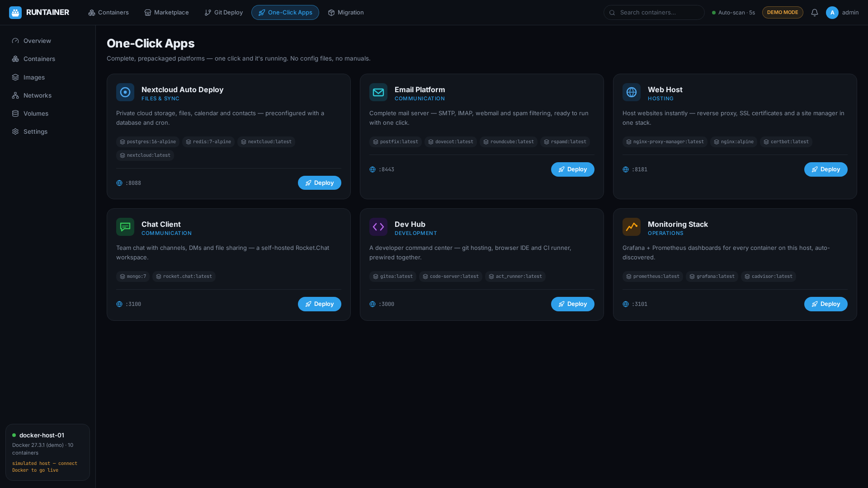868x488 pixels.
Task: Click the green Auto-scan status dot
Action: (714, 13)
